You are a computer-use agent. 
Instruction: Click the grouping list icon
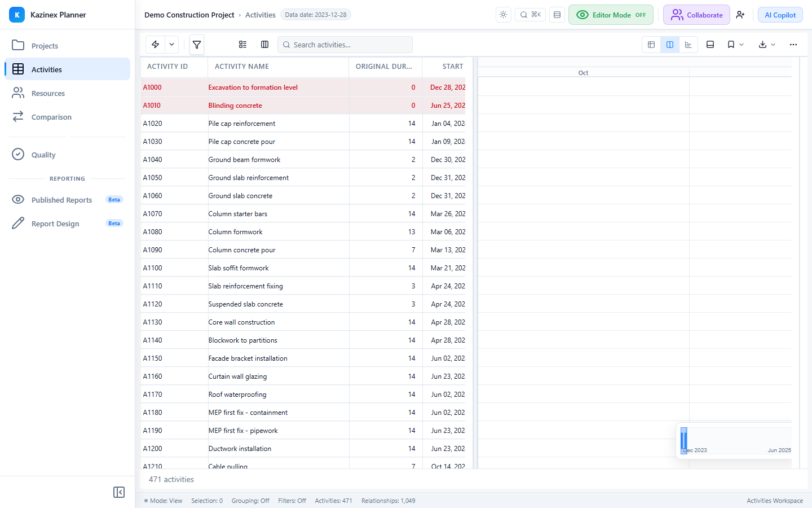click(x=242, y=45)
